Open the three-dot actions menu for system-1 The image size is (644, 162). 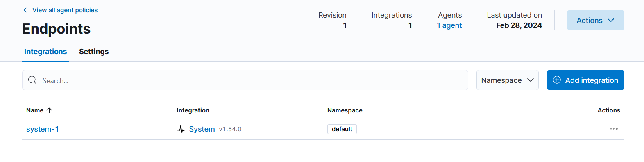(x=614, y=129)
